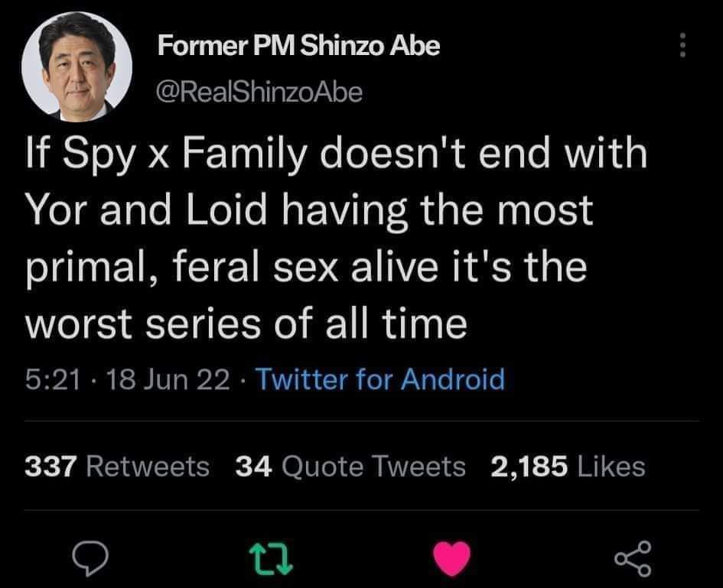Click the '18 Jun 22' date
Image resolution: width=723 pixels, height=588 pixels.
(159, 378)
